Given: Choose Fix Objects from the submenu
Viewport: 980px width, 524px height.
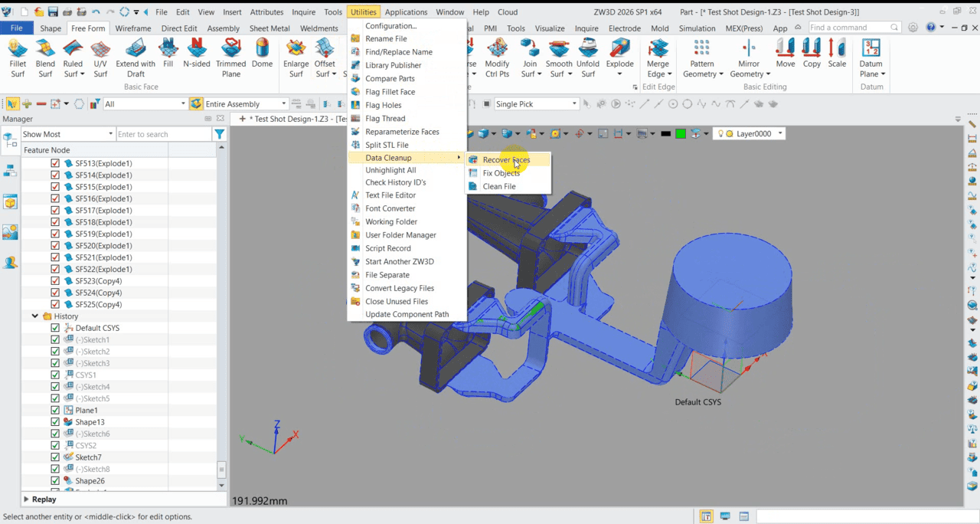Looking at the screenshot, I should point(501,173).
